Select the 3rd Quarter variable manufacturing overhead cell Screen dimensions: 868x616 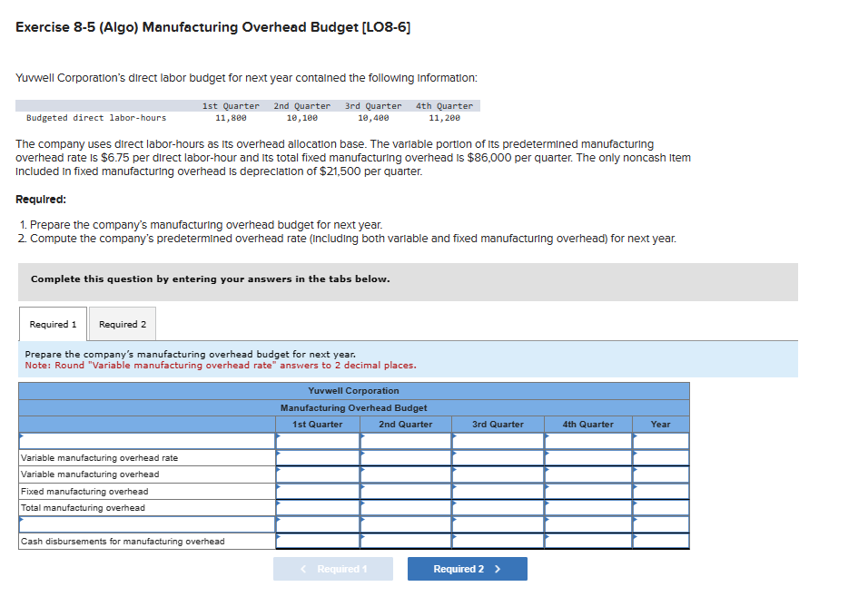497,474
